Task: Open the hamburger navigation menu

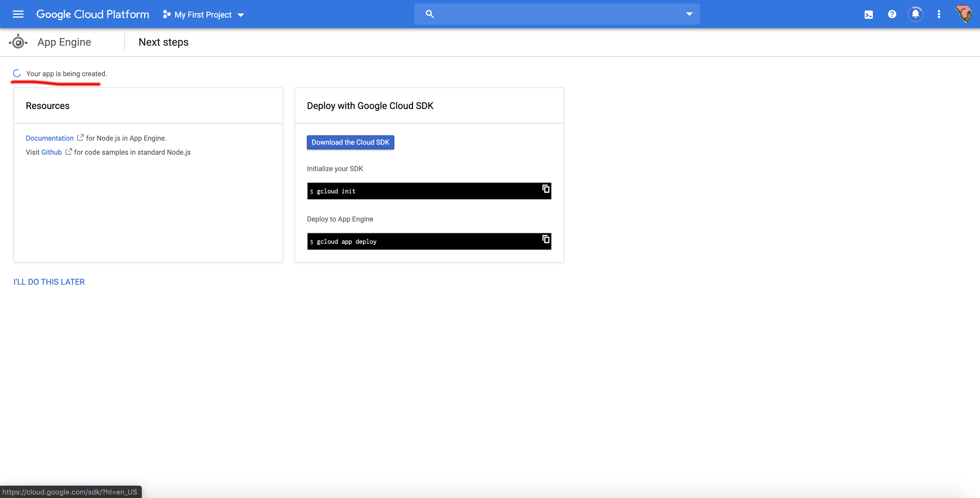Action: click(x=18, y=14)
